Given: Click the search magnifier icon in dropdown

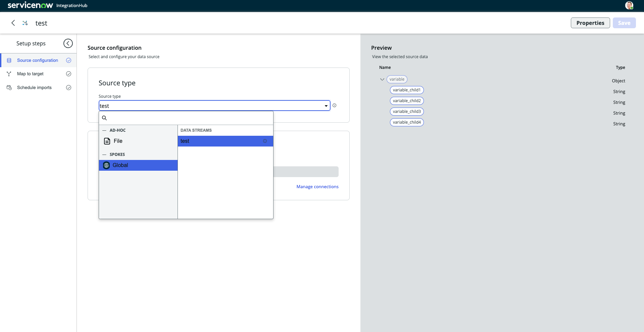Looking at the screenshot, I should pyautogui.click(x=104, y=118).
